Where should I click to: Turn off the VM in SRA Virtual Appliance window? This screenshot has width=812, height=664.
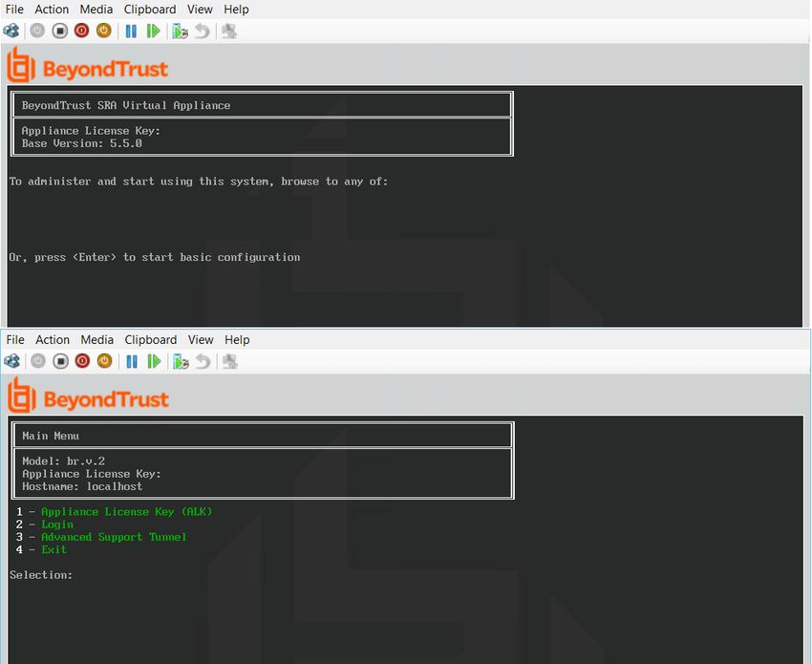(60, 31)
